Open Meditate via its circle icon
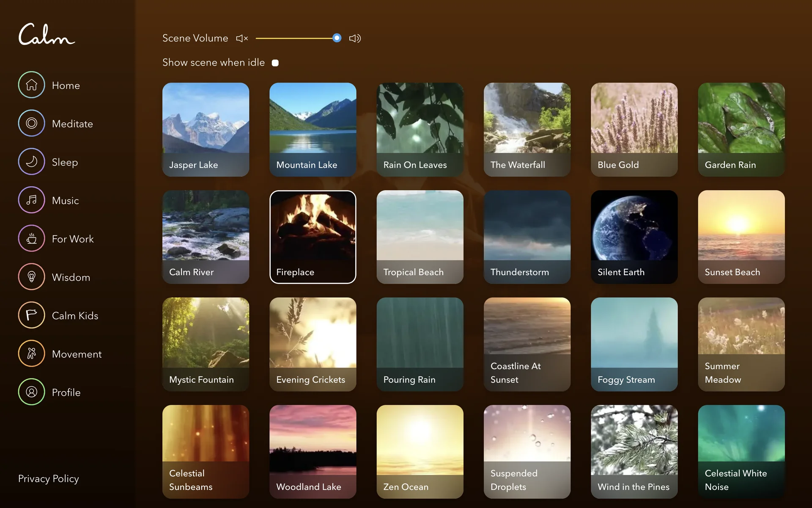 click(x=31, y=123)
